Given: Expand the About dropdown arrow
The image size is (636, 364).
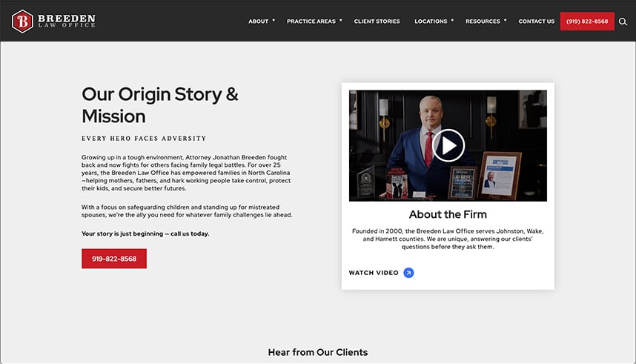Looking at the screenshot, I should click(274, 20).
